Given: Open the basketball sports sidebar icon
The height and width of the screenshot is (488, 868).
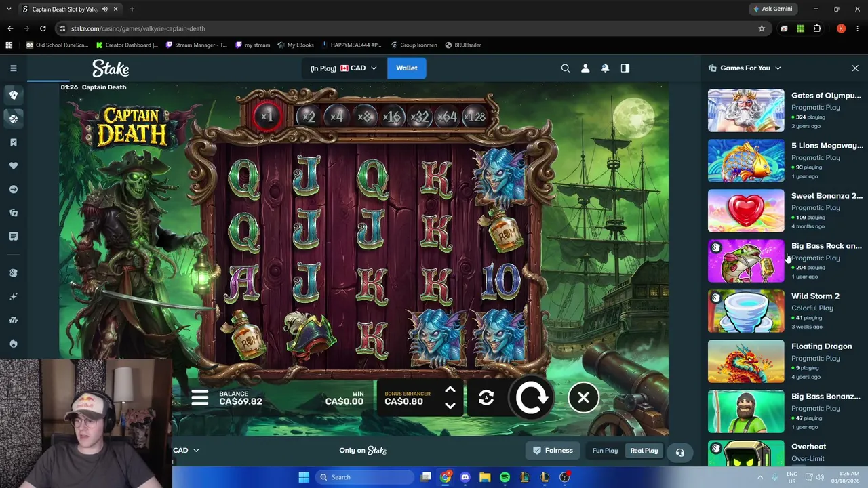Looking at the screenshot, I should [14, 118].
